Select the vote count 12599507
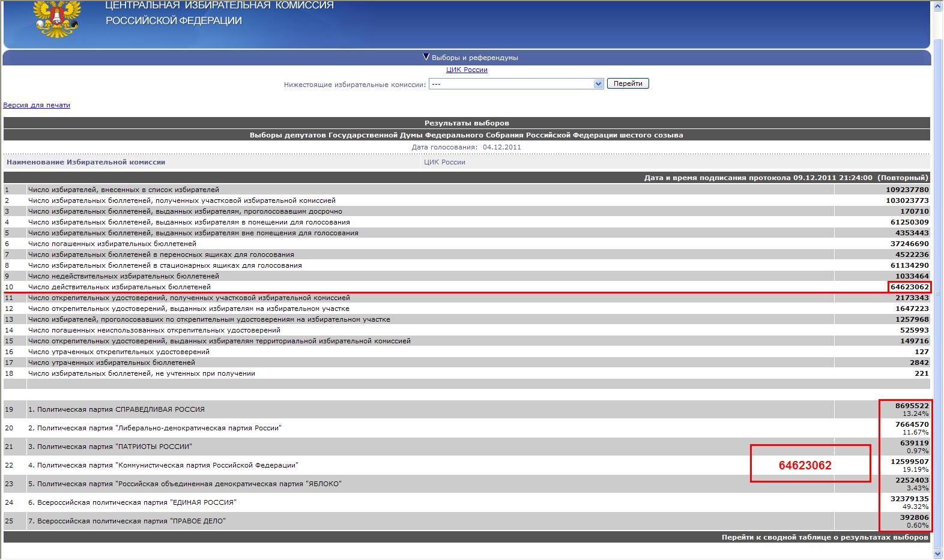Screen dimensions: 944x560 [x=909, y=462]
